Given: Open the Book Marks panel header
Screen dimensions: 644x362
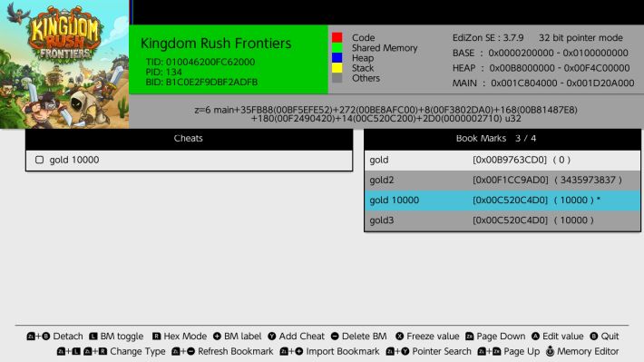Looking at the screenshot, I should click(x=503, y=139).
